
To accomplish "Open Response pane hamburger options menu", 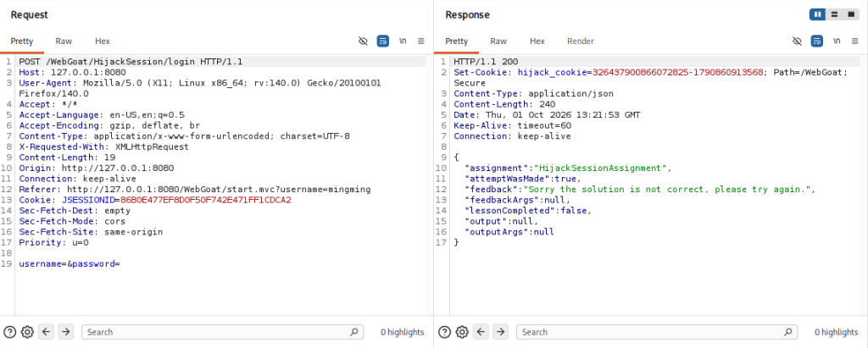I will (854, 41).
